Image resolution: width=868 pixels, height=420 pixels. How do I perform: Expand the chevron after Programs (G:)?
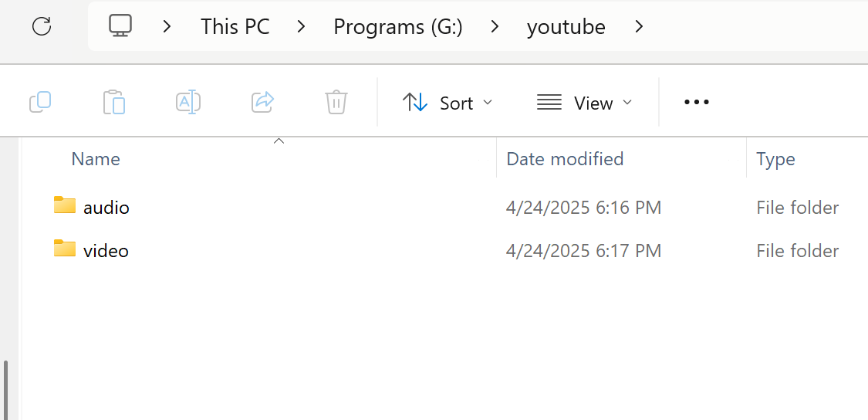point(495,26)
